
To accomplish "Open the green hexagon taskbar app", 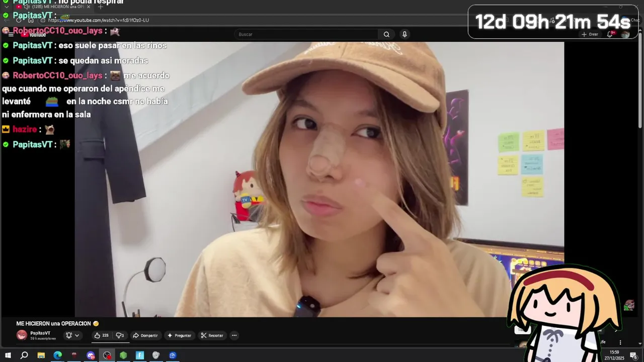I will (123, 355).
